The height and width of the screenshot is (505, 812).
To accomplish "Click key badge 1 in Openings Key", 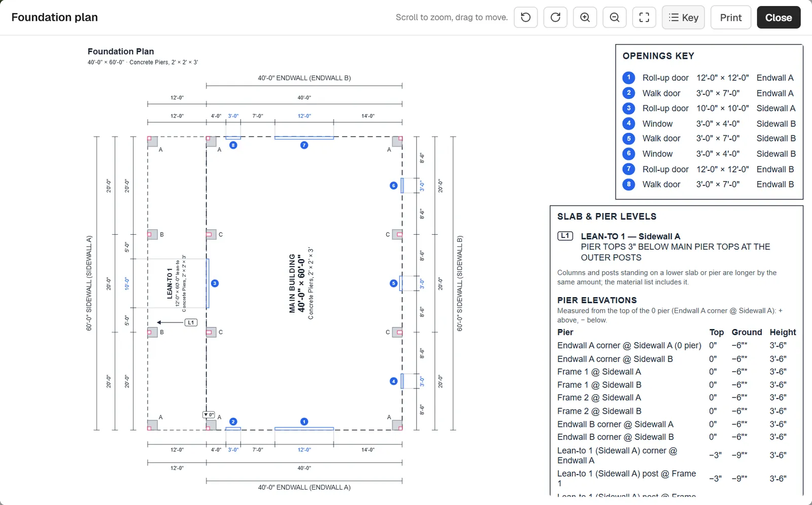I will click(628, 78).
